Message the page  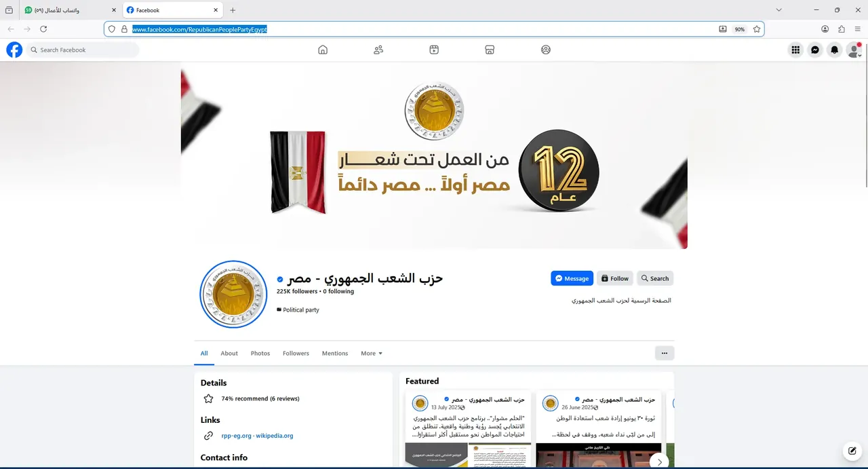click(572, 278)
